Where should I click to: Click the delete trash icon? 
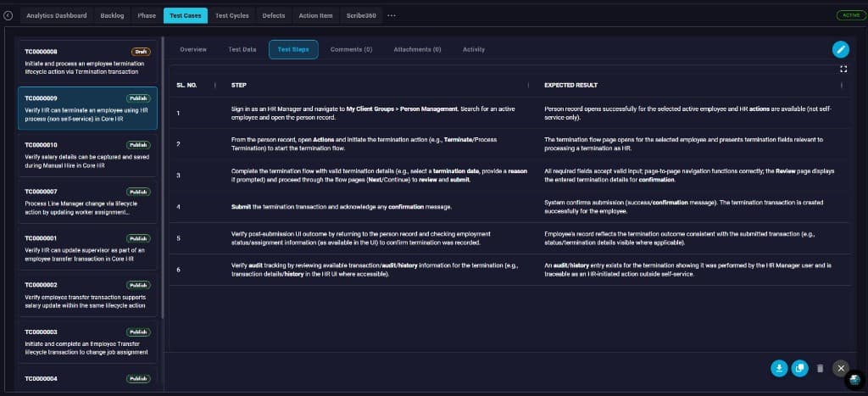pos(821,368)
